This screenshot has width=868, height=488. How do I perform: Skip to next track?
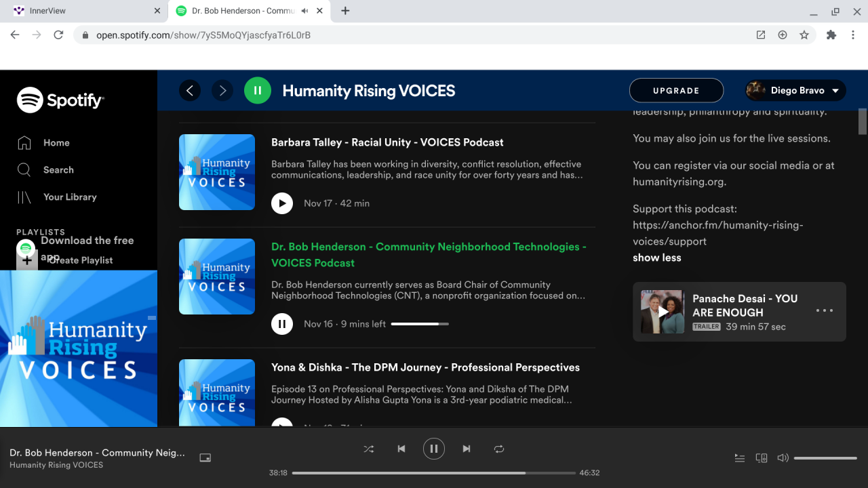point(467,449)
